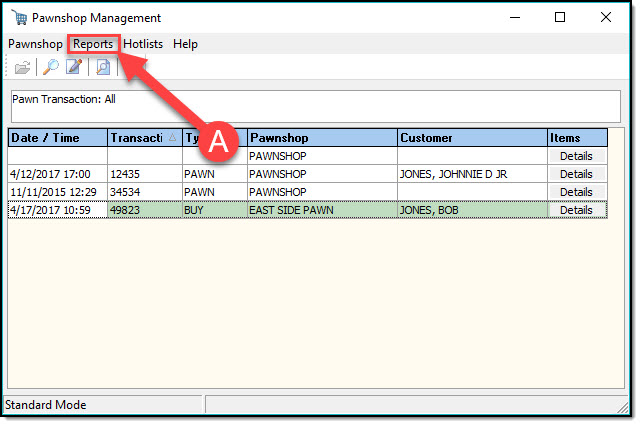Click Details for transaction 34534
The image size is (640, 425).
click(x=576, y=192)
